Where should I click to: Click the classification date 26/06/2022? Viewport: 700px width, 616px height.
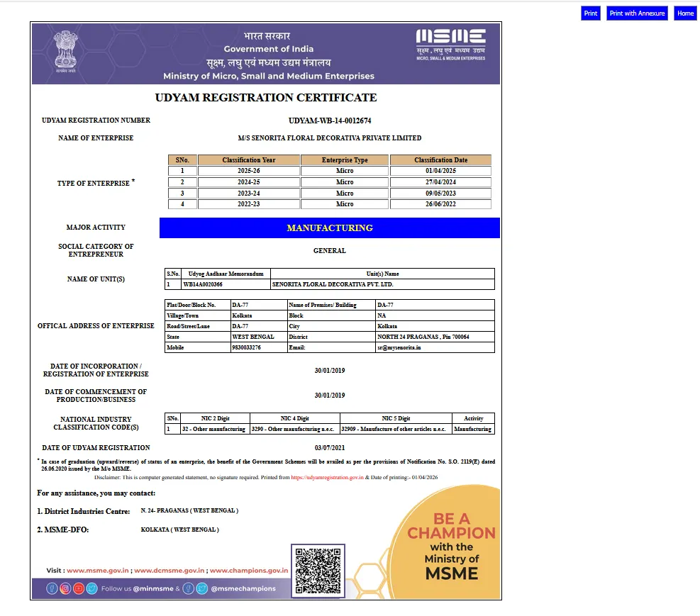440,204
